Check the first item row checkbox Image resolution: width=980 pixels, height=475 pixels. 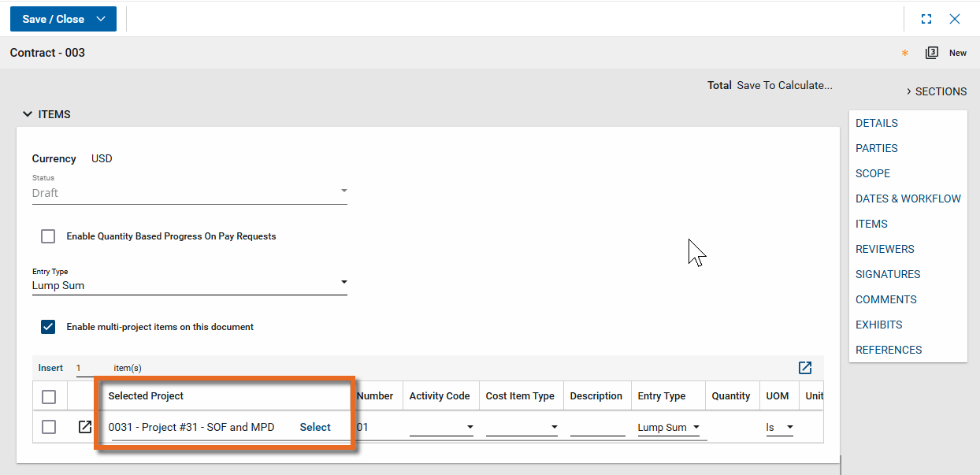(x=49, y=427)
